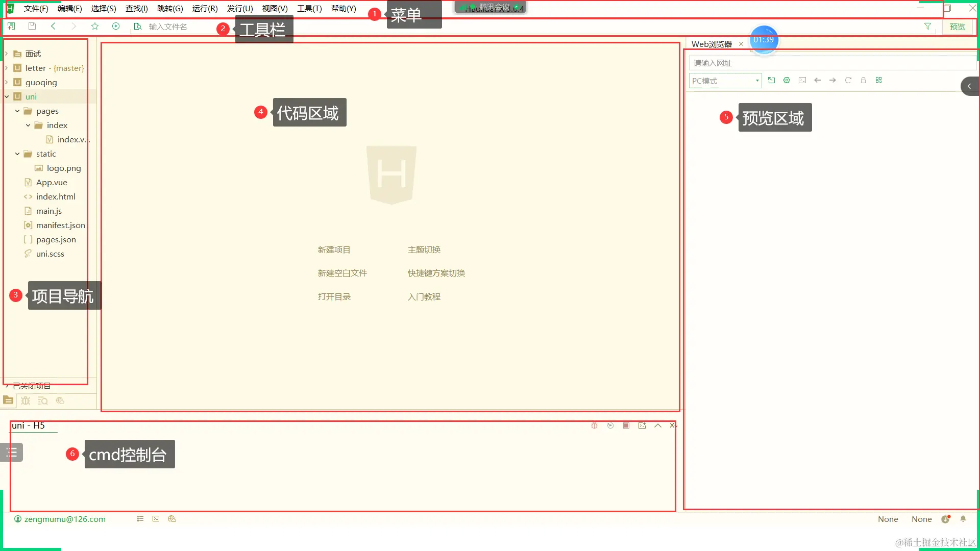Click the 主题切换 link
Image resolution: width=980 pixels, height=551 pixels.
point(424,250)
